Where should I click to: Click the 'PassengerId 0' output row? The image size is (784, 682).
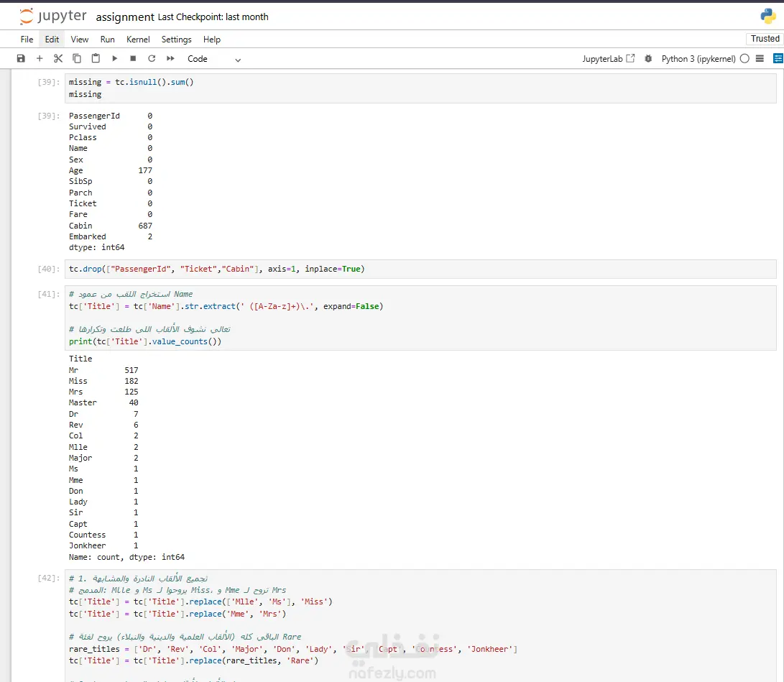pyautogui.click(x=111, y=116)
